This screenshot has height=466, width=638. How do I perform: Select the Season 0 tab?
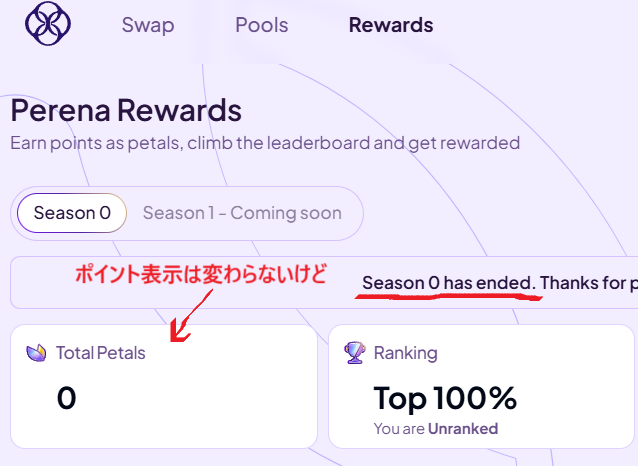point(72,213)
